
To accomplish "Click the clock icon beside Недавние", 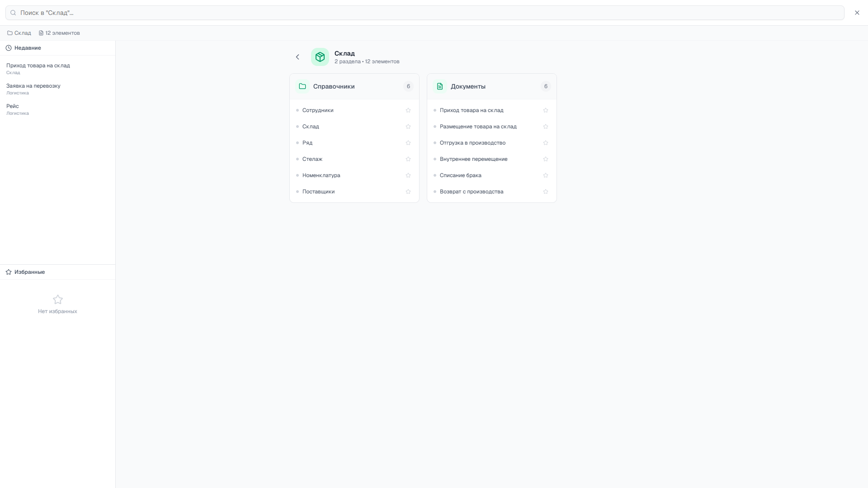I will (x=9, y=48).
